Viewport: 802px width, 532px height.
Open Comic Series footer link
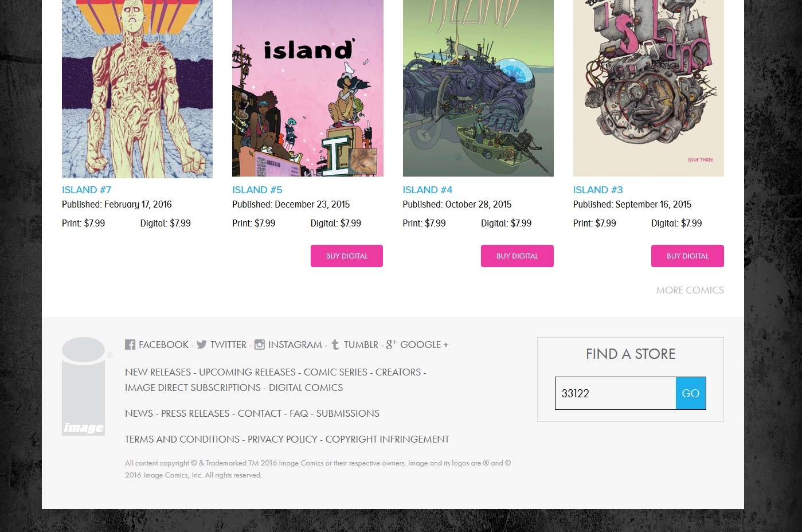[335, 372]
